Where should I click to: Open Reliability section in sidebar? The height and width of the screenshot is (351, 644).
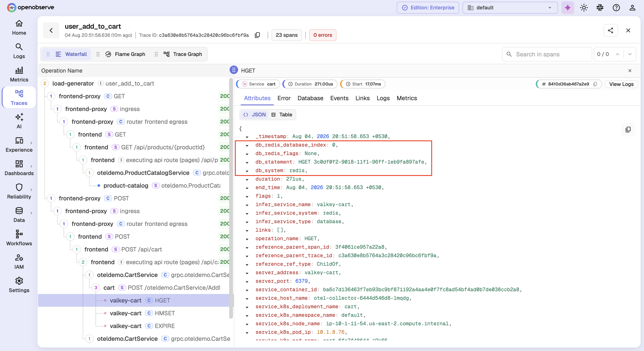click(x=19, y=191)
